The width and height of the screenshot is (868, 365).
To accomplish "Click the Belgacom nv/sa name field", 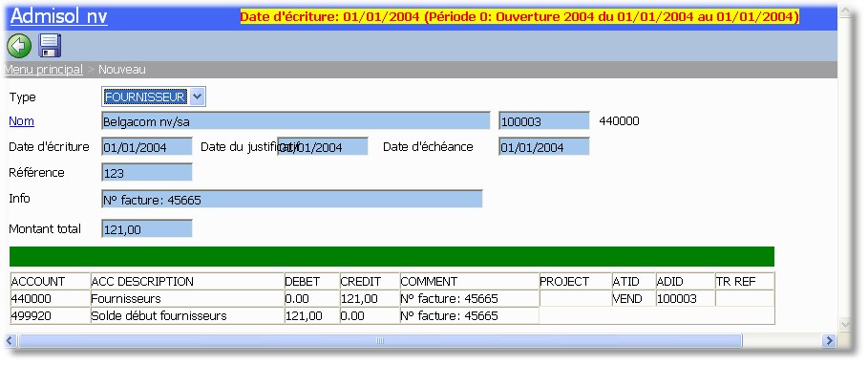I will coord(296,121).
